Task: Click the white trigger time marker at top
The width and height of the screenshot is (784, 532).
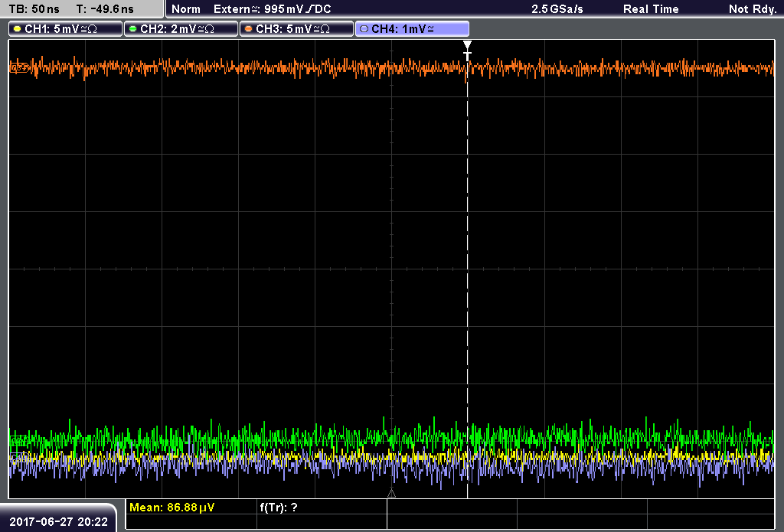Action: click(467, 51)
